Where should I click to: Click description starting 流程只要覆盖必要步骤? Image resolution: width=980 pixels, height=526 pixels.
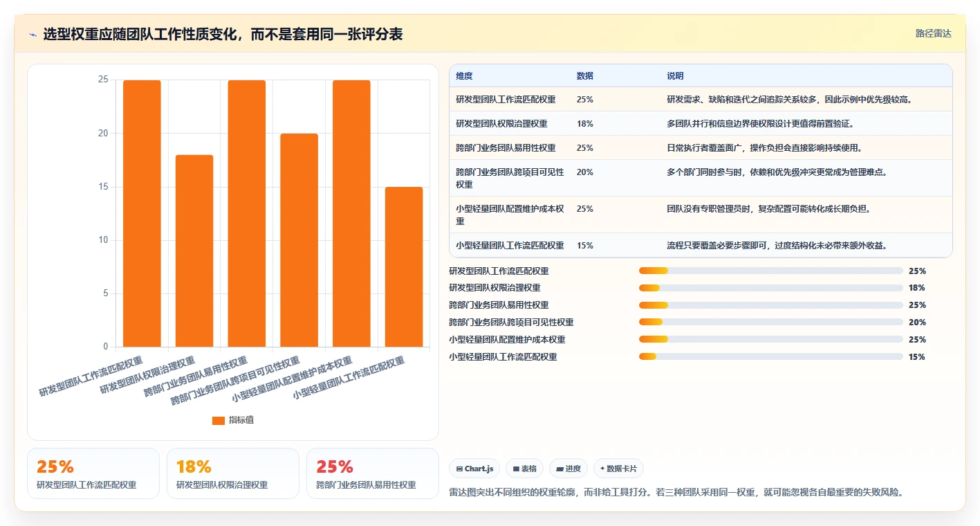[777, 245]
